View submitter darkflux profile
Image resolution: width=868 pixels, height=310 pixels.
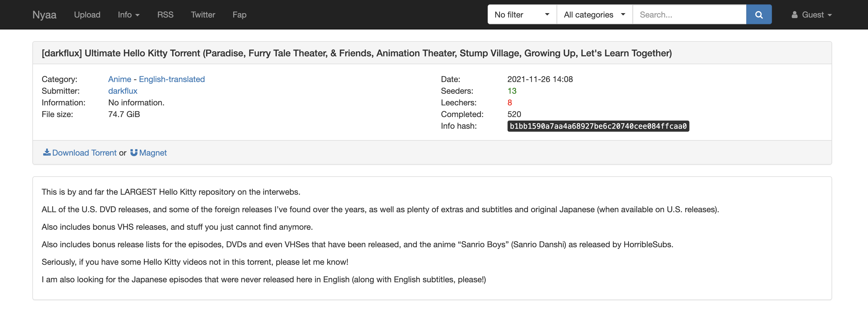pyautogui.click(x=123, y=91)
